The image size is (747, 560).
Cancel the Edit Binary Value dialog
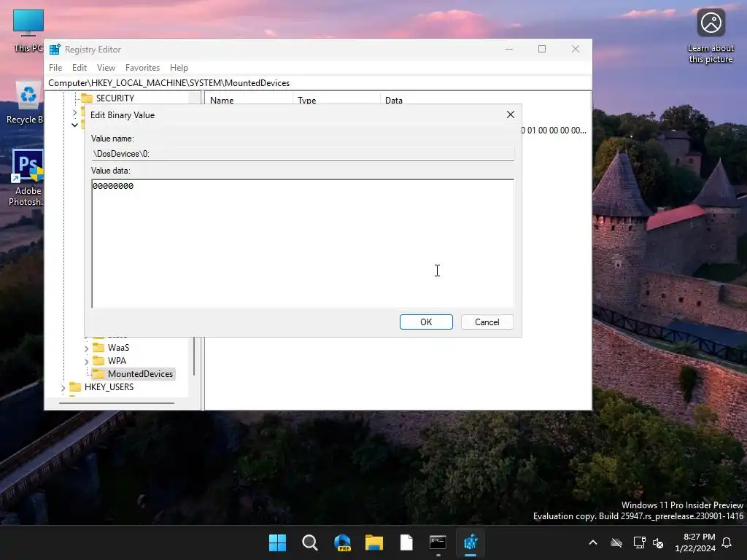[487, 322]
